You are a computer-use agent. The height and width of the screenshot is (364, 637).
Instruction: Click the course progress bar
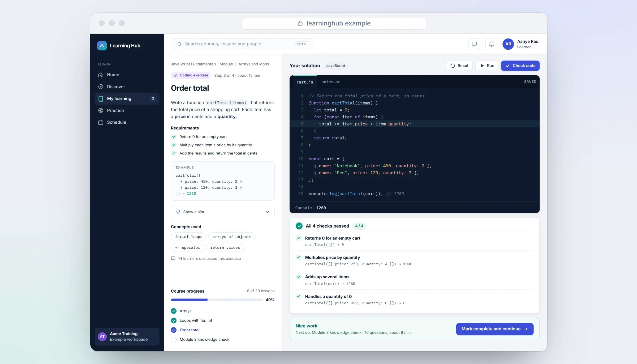click(x=217, y=300)
